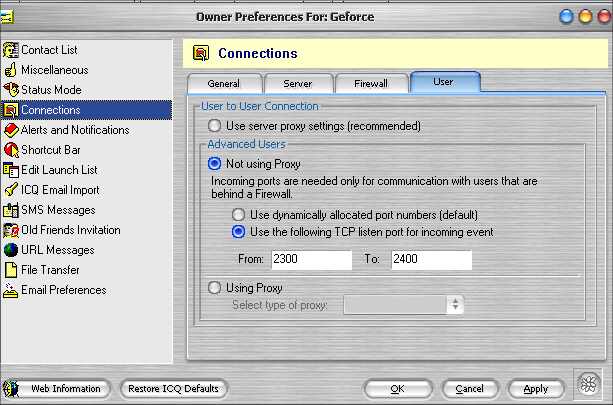This screenshot has height=405, width=613.
Task: Select the Using Proxy radio button
Action: [x=214, y=288]
